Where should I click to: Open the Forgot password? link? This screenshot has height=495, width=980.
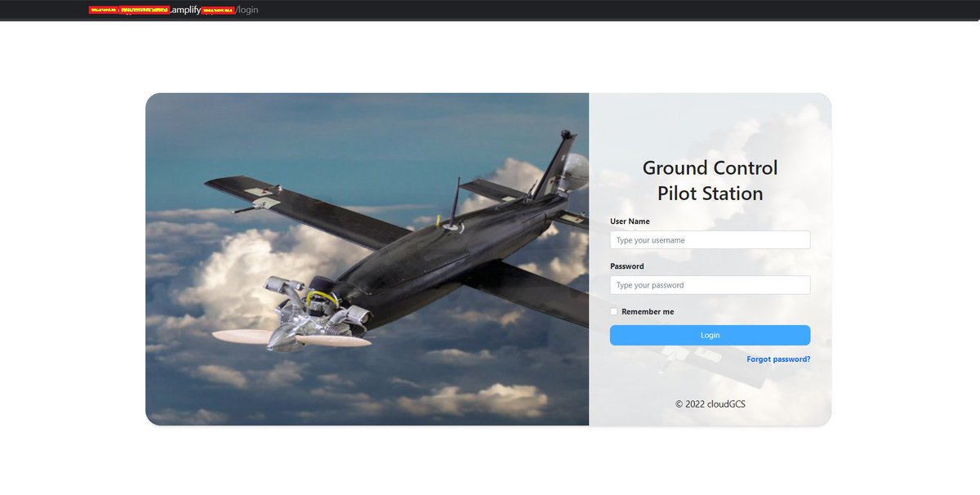(778, 359)
